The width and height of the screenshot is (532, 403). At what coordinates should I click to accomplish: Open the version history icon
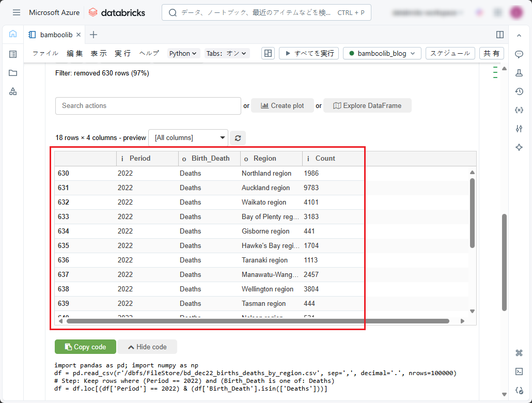[x=519, y=91]
